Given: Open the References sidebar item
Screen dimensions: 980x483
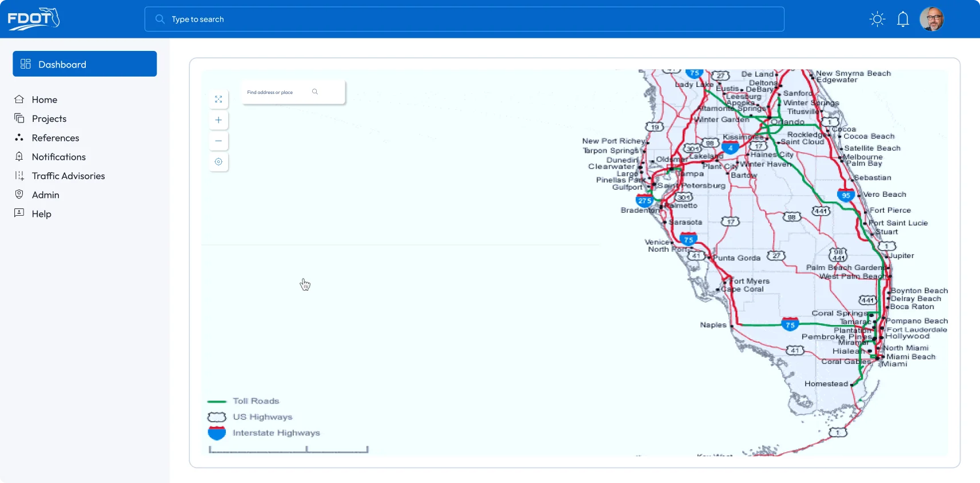Looking at the screenshot, I should click(55, 138).
